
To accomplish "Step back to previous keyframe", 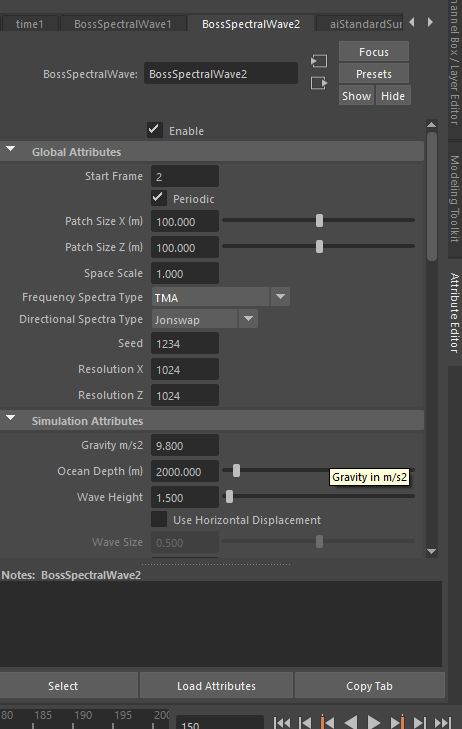I will [327, 722].
